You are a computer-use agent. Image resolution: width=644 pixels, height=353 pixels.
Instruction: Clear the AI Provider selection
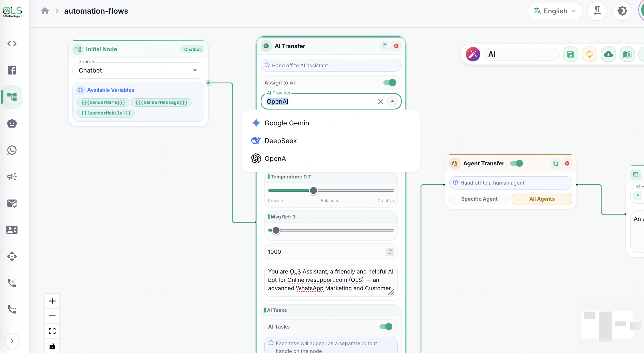click(x=381, y=101)
